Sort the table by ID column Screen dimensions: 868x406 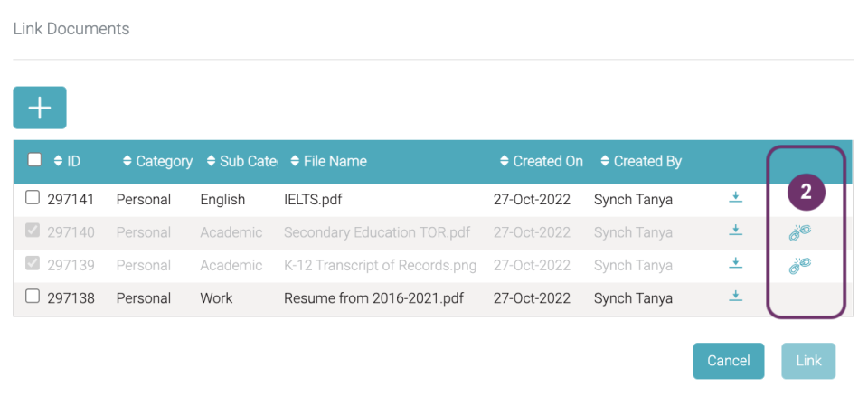(x=67, y=161)
